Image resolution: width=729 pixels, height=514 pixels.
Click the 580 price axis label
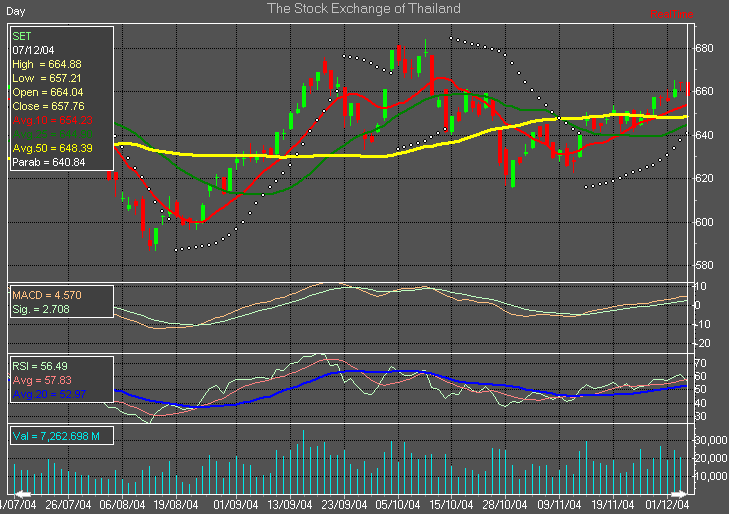[704, 265]
